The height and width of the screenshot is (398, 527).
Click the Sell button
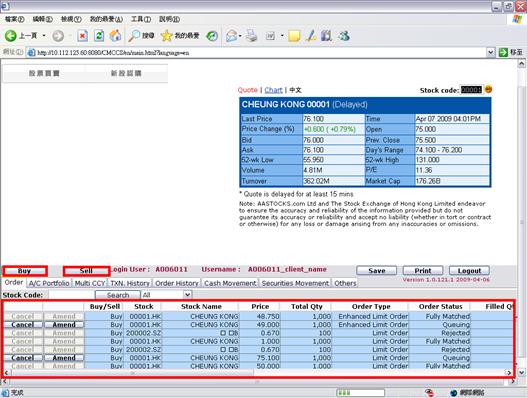(x=86, y=271)
